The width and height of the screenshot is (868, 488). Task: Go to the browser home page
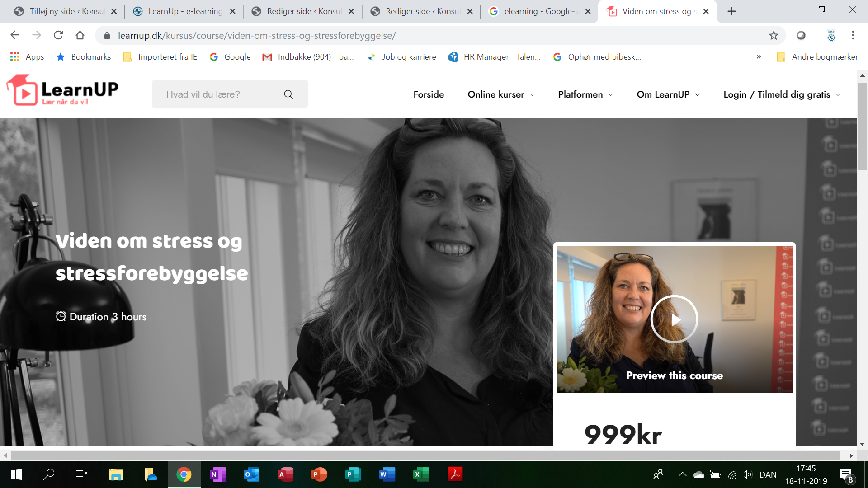(x=80, y=35)
